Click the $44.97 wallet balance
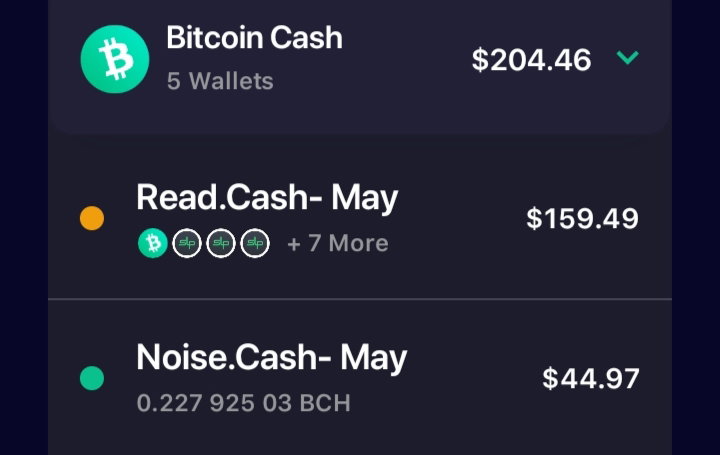720x455 pixels. [x=591, y=378]
